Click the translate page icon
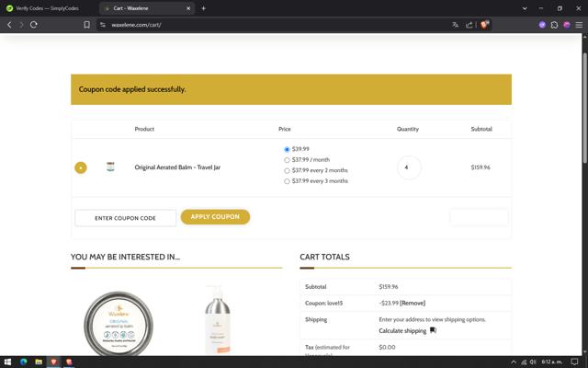Screen dimensions: 588x368 click(x=456, y=25)
